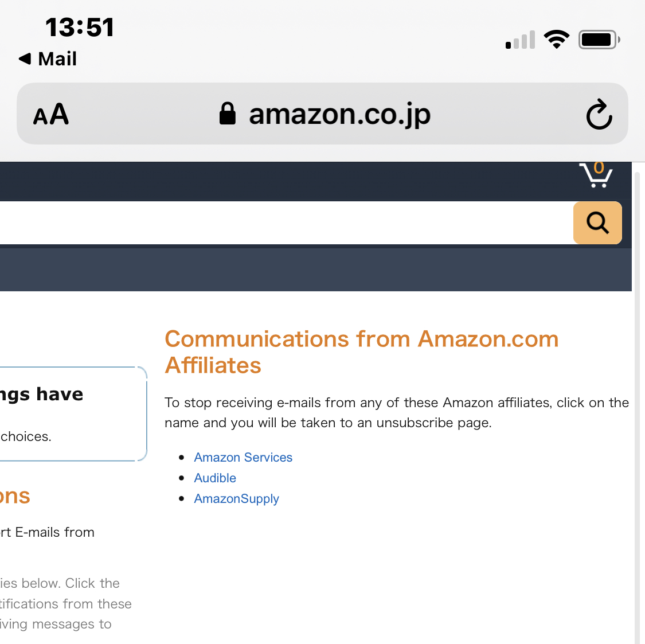Tap the Wi-Fi status icon
Viewport: 645px width, 644px height.
tap(556, 40)
